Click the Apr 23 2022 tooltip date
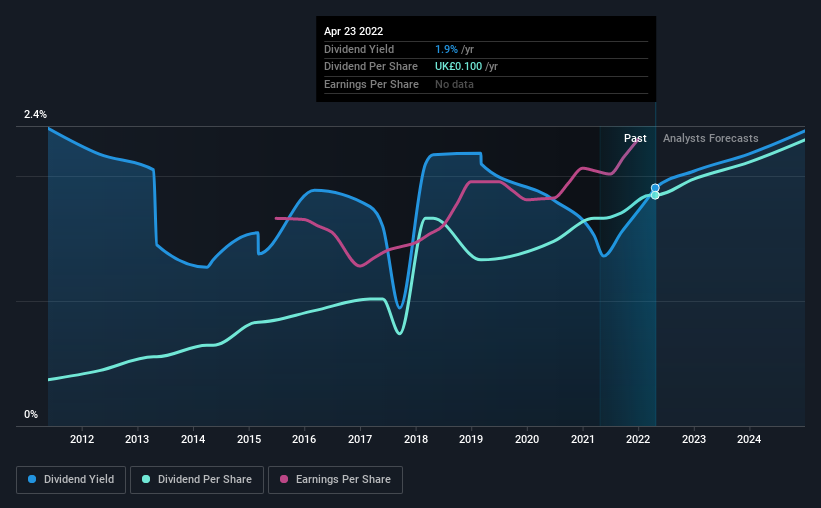The width and height of the screenshot is (821, 508). coord(353,31)
